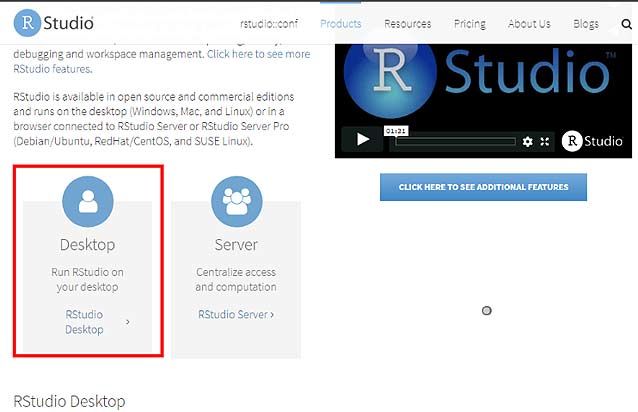Click the Server card heading
This screenshot has height=412, width=638.
click(x=236, y=244)
